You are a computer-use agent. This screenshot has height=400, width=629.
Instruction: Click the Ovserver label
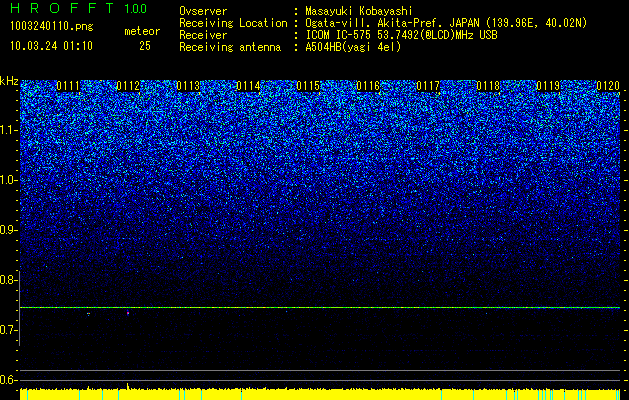[203, 12]
